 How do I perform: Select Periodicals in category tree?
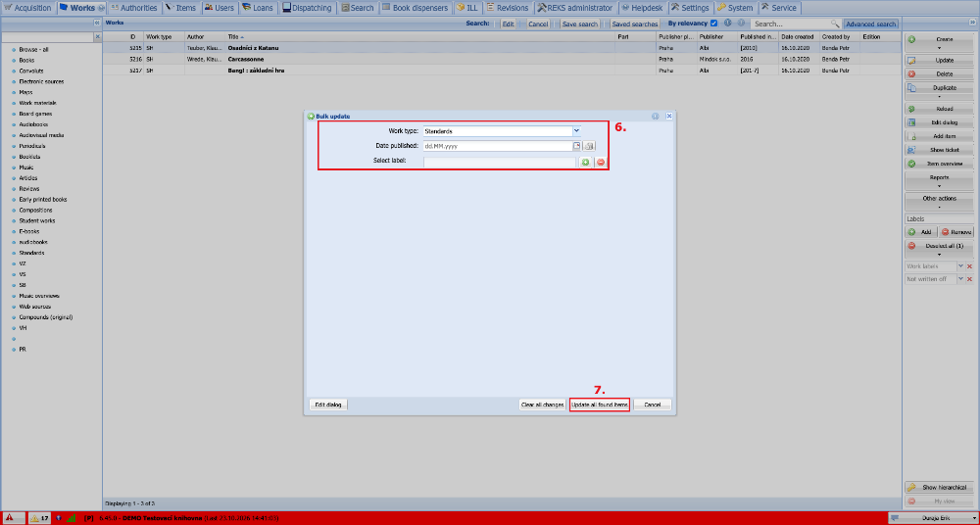click(x=32, y=146)
